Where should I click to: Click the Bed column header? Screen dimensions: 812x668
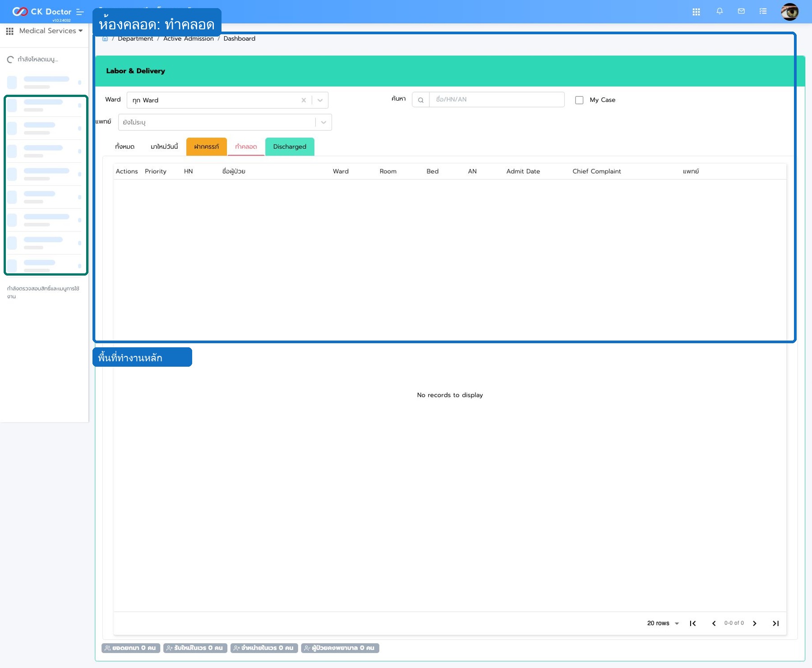(433, 171)
